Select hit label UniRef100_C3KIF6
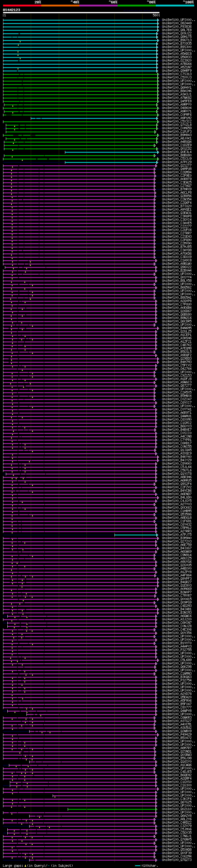Screen dimensions: 197x868 click(x=177, y=799)
